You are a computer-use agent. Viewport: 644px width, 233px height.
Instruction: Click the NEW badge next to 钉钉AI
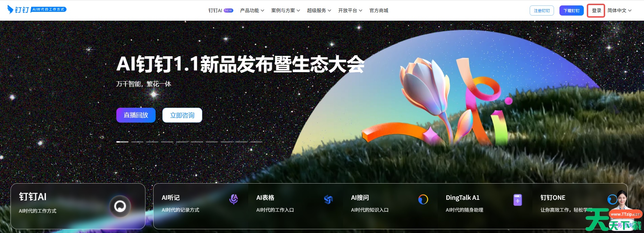[229, 10]
